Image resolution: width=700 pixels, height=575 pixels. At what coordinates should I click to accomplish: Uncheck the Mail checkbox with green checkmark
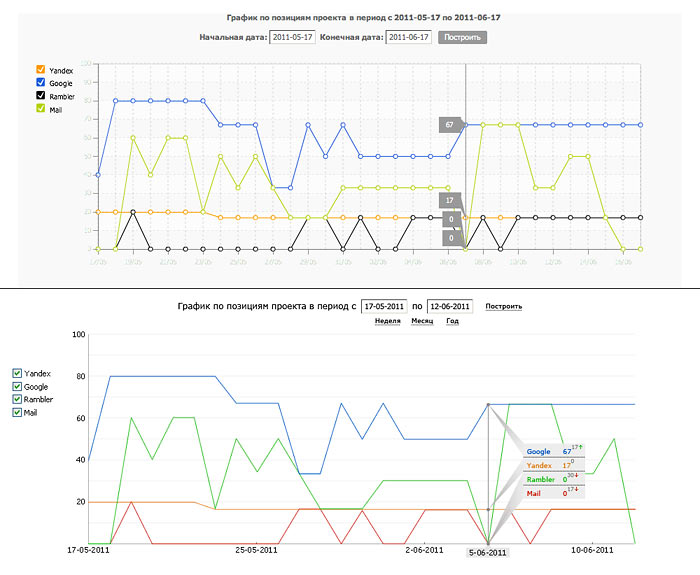16,412
